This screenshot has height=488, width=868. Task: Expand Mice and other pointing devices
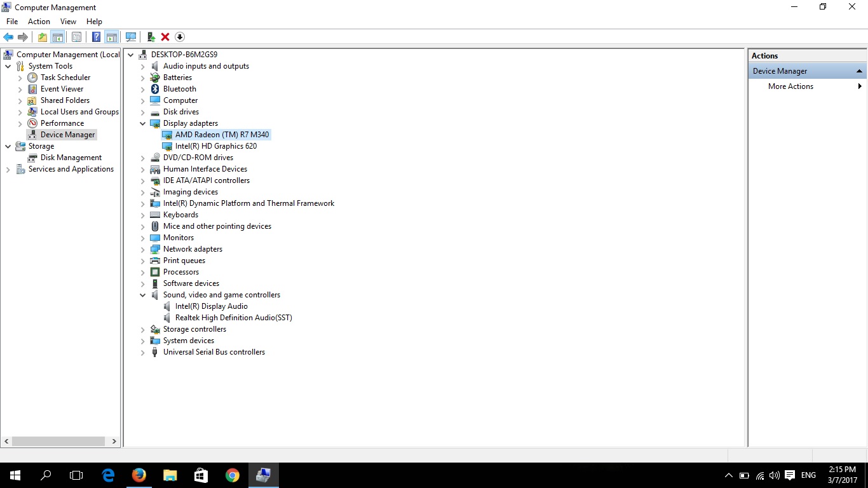pos(143,226)
